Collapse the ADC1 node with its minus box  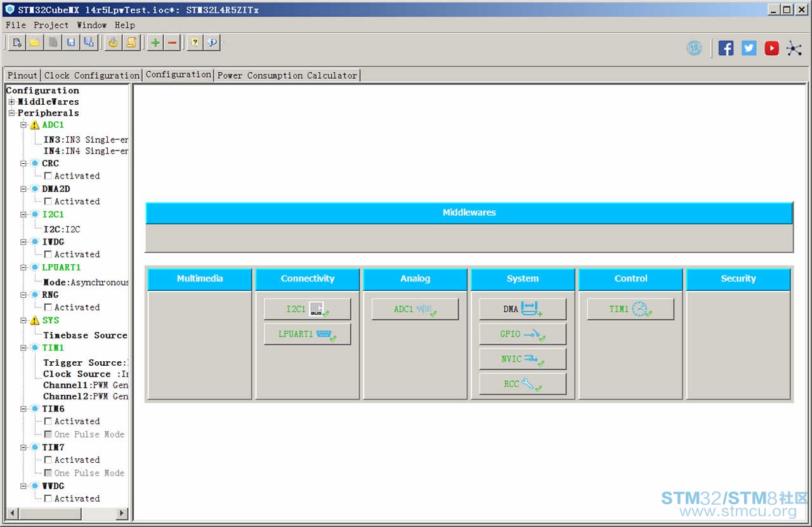[x=24, y=125]
